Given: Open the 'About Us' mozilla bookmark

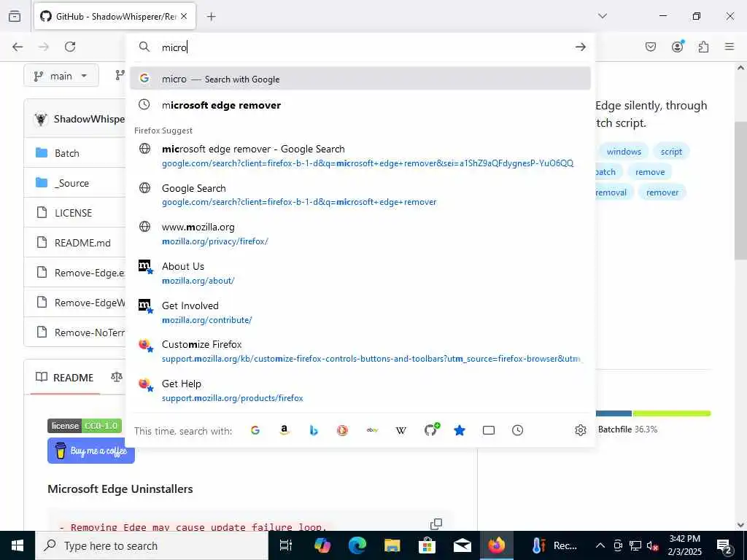Looking at the screenshot, I should pos(360,273).
